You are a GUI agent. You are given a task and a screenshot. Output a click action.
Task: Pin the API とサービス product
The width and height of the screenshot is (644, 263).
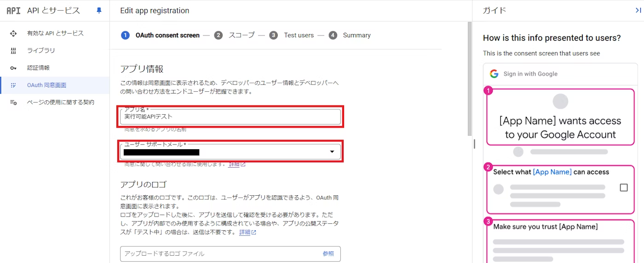coord(99,11)
